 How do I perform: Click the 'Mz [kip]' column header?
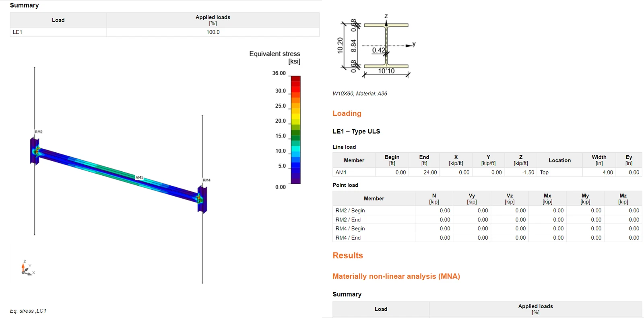click(x=623, y=199)
